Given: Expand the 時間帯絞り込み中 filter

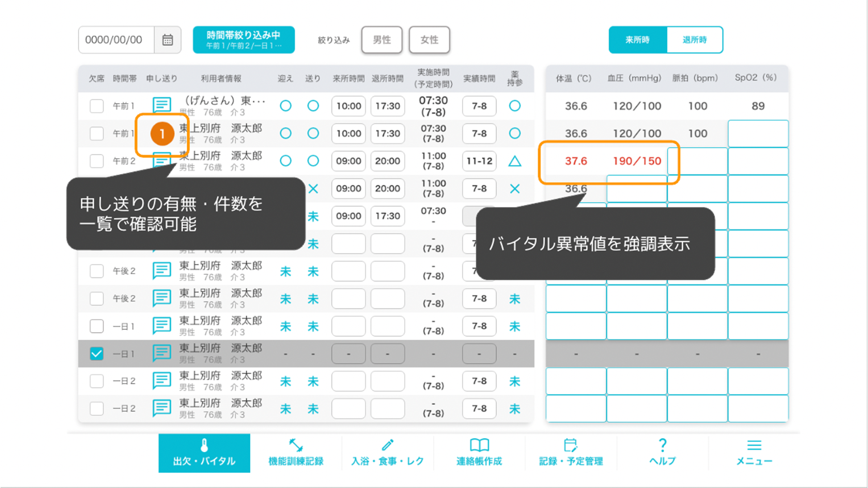Looking at the screenshot, I should [x=244, y=40].
